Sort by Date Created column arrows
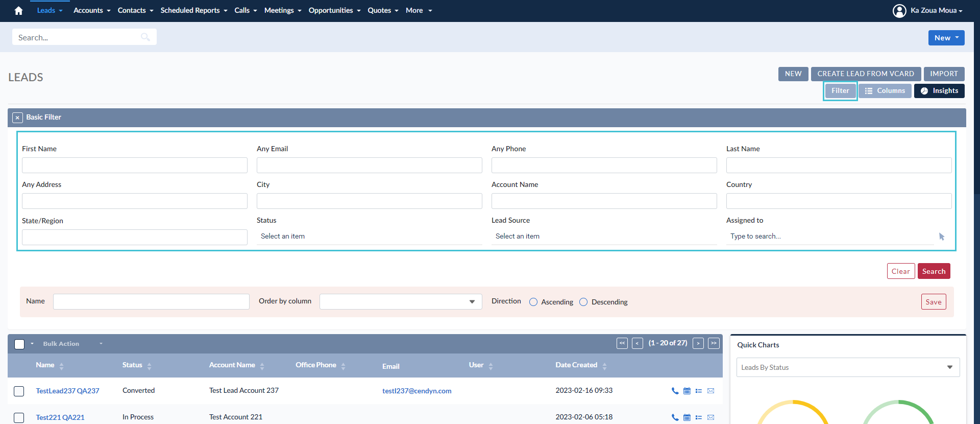 [x=605, y=366]
